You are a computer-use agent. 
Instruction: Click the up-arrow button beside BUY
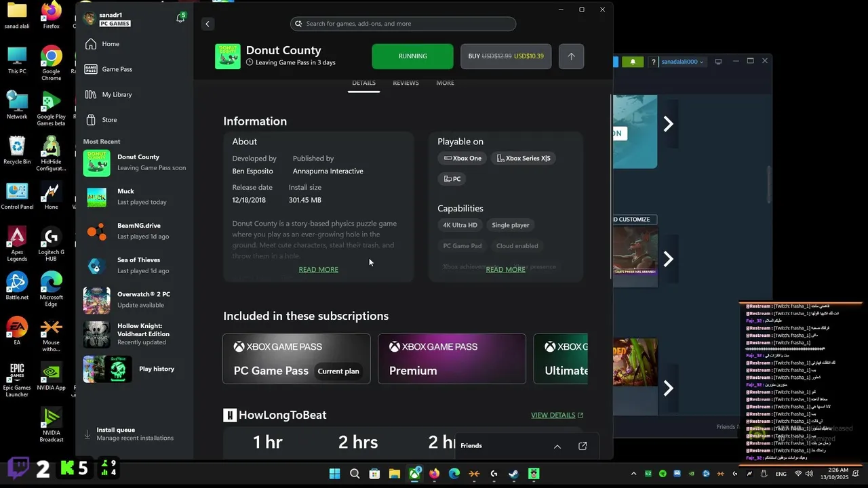coord(571,56)
